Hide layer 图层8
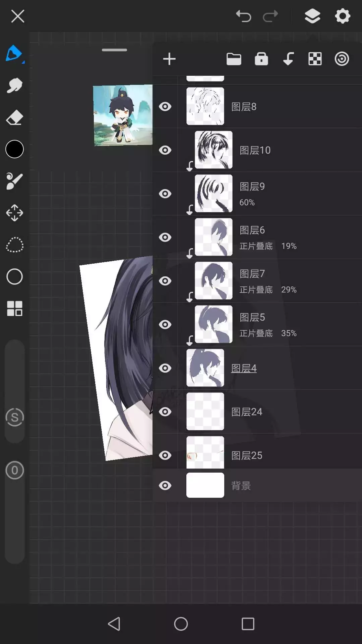 [165, 107]
